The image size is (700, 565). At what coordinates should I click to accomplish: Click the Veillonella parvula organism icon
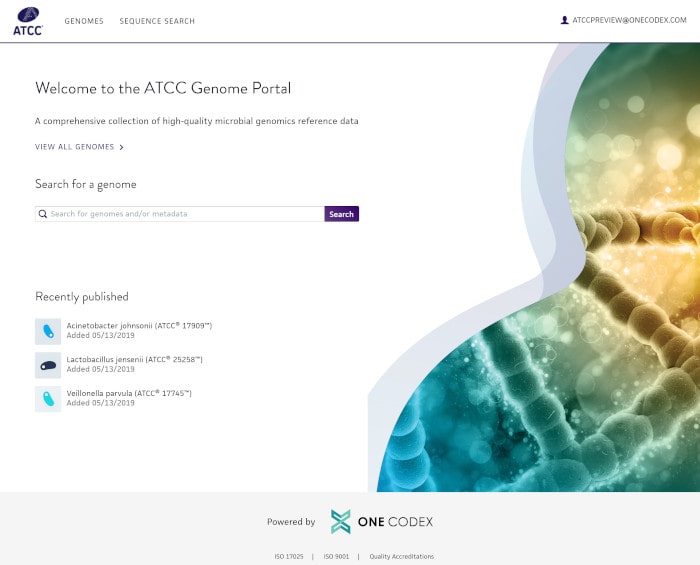(x=48, y=399)
